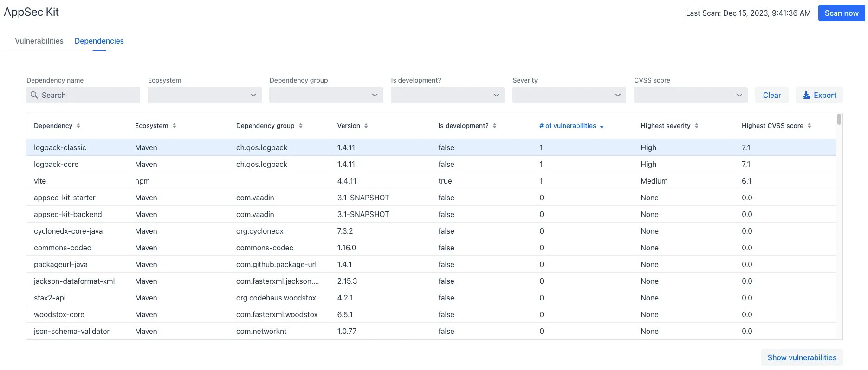This screenshot has height=370, width=868.
Task: Click the table's vertical scrollbar thumb
Action: [839, 120]
